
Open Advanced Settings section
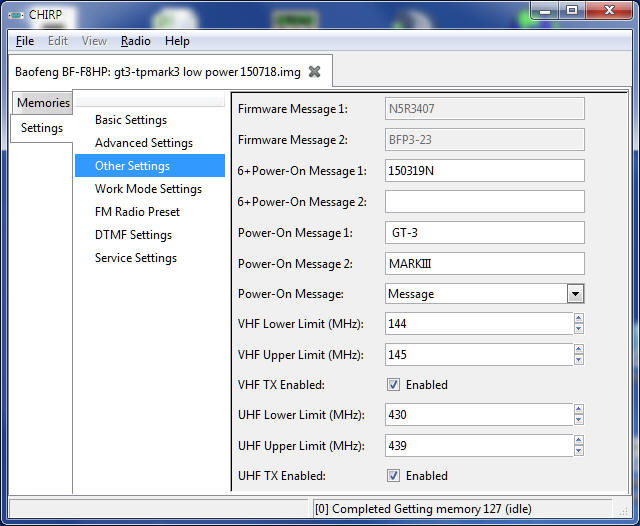[x=144, y=143]
